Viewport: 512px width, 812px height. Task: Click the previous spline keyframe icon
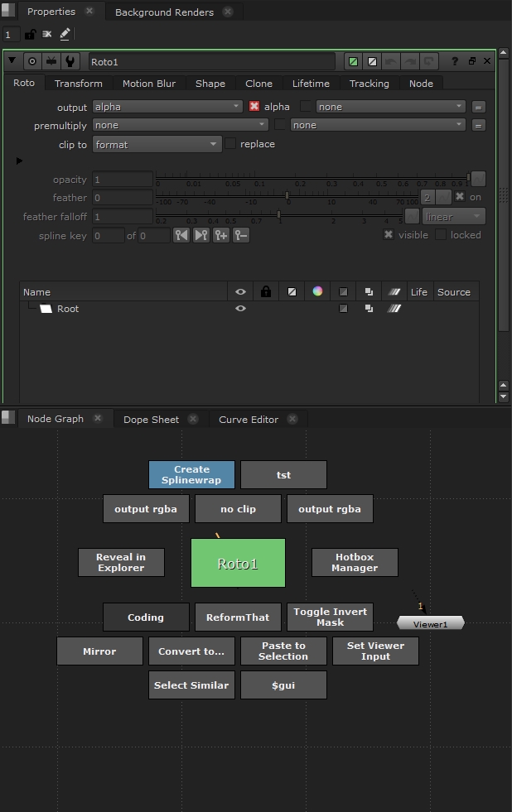click(x=181, y=236)
